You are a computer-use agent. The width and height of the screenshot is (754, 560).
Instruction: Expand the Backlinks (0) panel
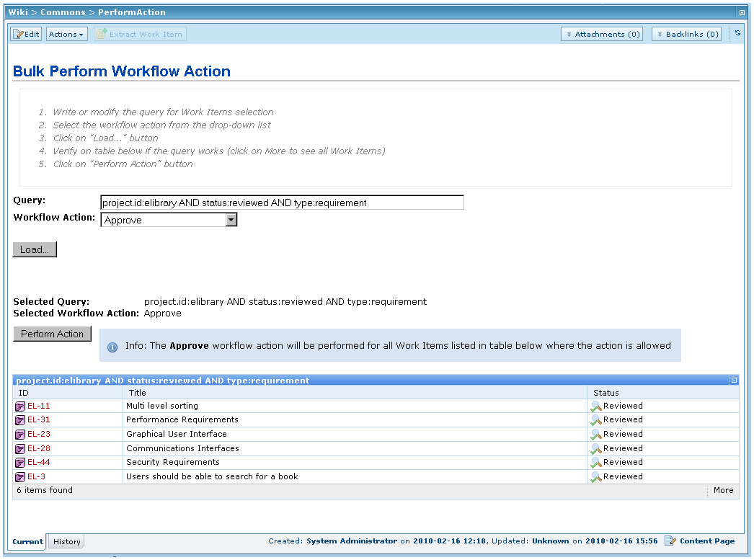686,33
